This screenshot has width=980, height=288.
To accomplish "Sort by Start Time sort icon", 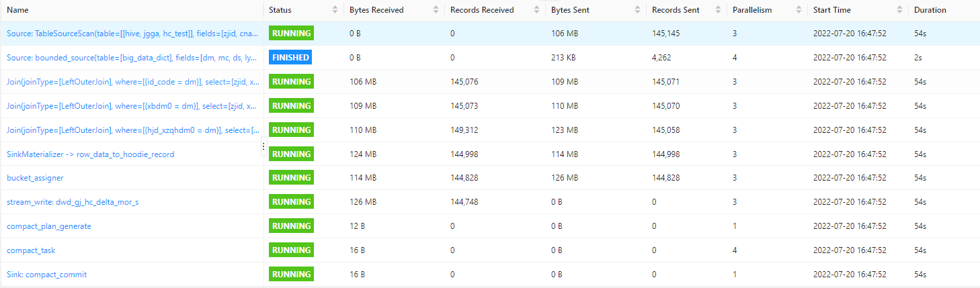I will tap(900, 10).
